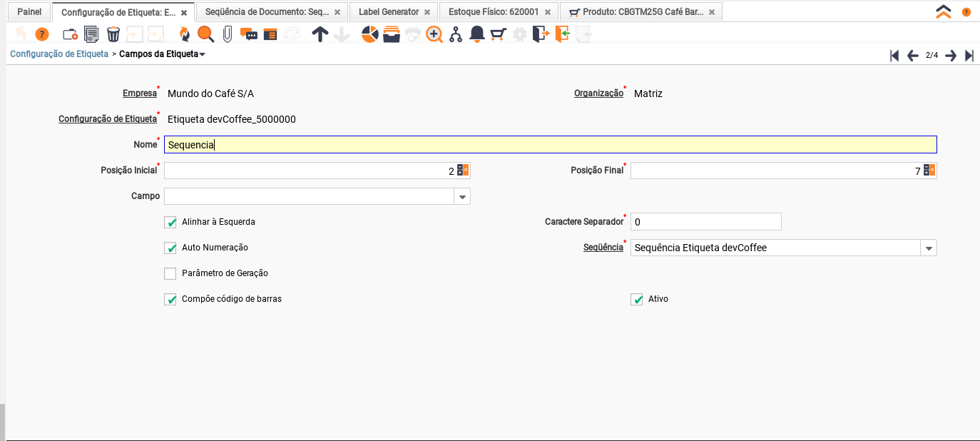Open Report via the pie chart icon
The width and height of the screenshot is (980, 441).
[x=369, y=34]
